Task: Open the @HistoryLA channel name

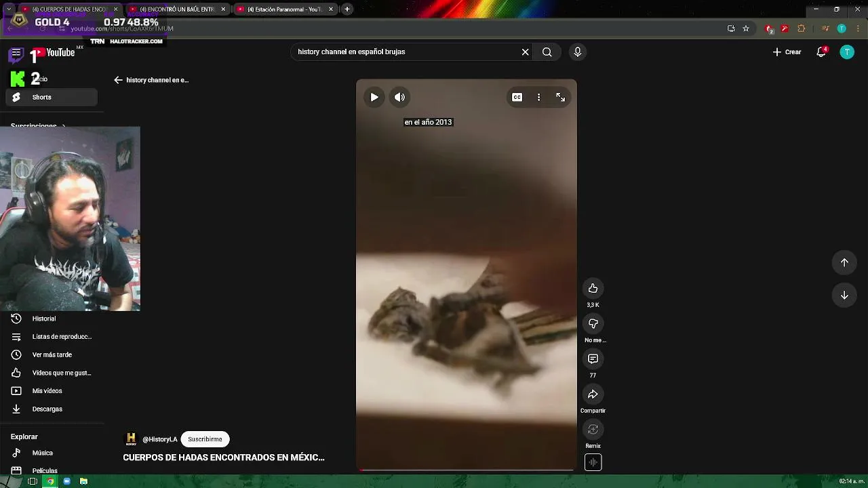Action: coord(160,439)
